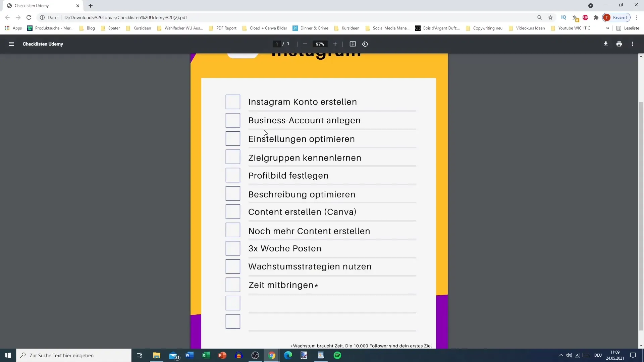This screenshot has width=644, height=362.
Task: Open File Explorer from the taskbar
Action: click(157, 355)
